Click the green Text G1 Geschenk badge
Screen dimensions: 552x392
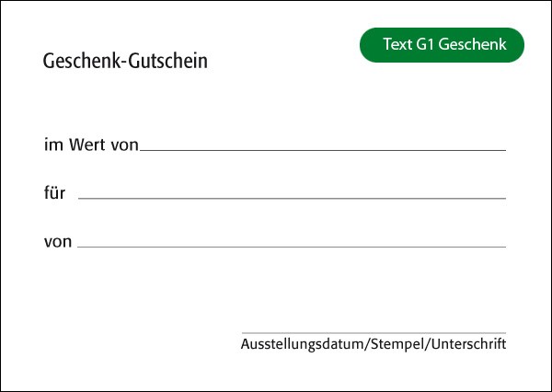pyautogui.click(x=442, y=45)
